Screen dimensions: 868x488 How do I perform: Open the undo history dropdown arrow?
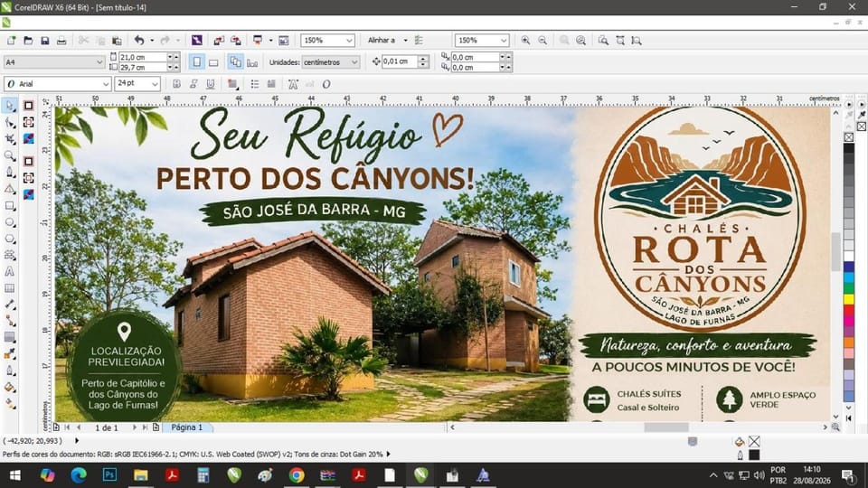pos(152,41)
